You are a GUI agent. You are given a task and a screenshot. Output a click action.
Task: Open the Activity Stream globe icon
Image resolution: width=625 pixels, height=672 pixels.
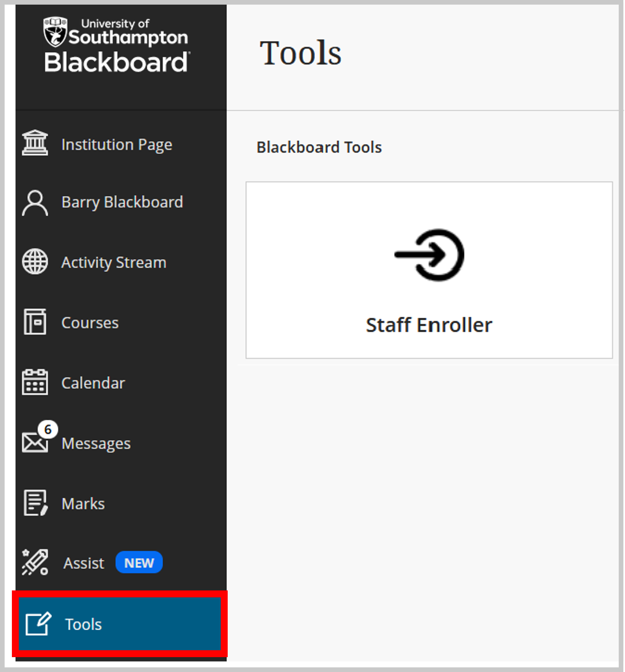[x=35, y=263]
